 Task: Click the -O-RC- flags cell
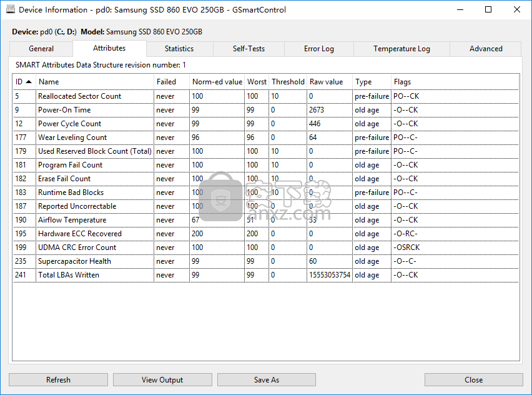click(x=405, y=234)
